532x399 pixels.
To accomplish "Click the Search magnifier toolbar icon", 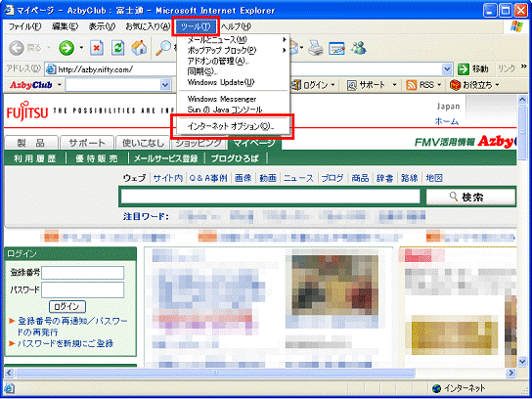I will (163, 49).
